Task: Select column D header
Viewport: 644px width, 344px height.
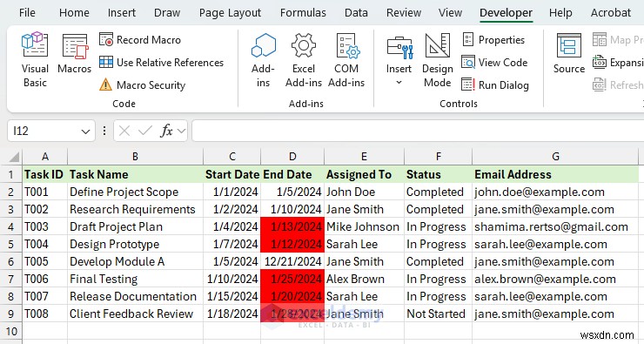Action: click(x=292, y=157)
